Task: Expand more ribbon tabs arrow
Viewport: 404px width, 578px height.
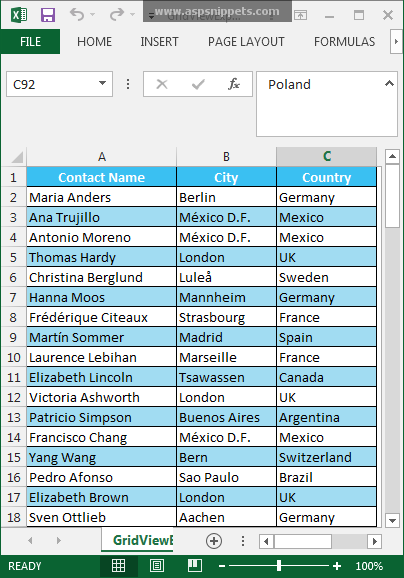Action: tap(396, 42)
